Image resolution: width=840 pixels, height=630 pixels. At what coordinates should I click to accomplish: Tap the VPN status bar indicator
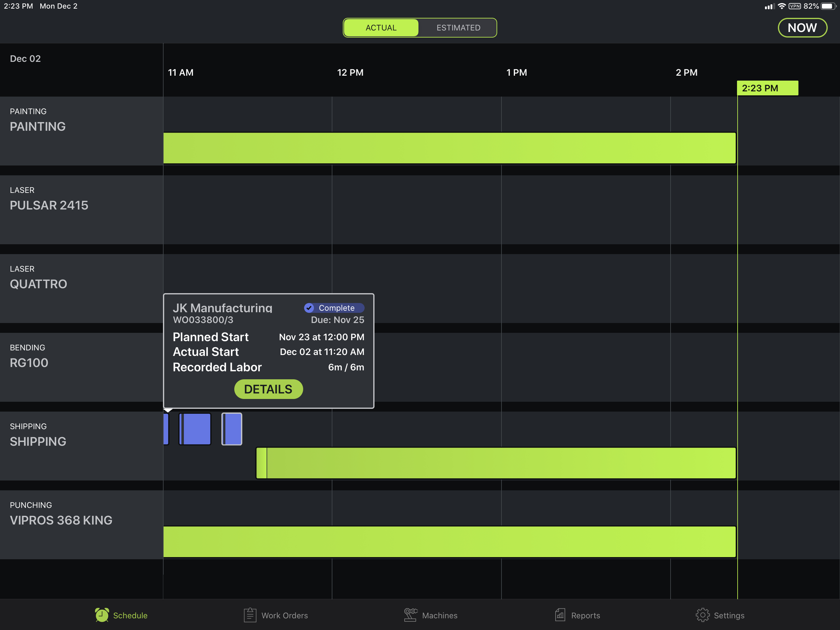click(794, 6)
